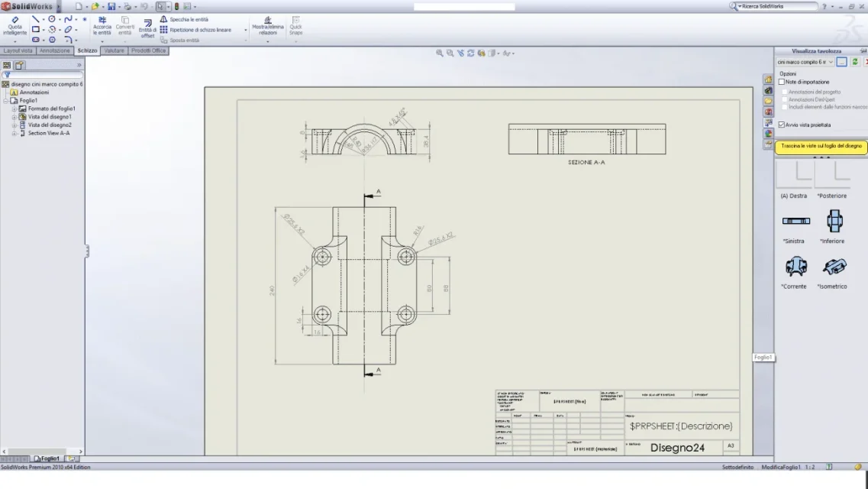Enable Note di importazione checkbox
Screen dimensions: 868x489
coord(782,82)
